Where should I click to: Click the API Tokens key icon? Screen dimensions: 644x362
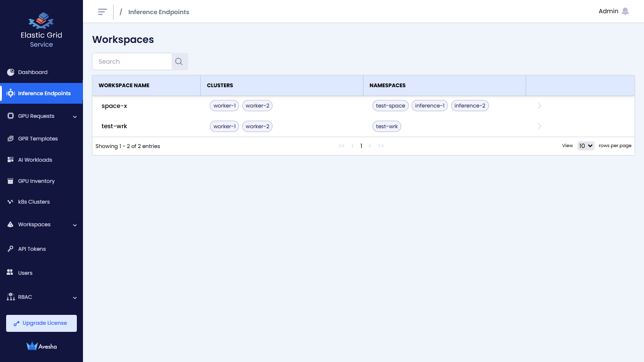pyautogui.click(x=10, y=249)
